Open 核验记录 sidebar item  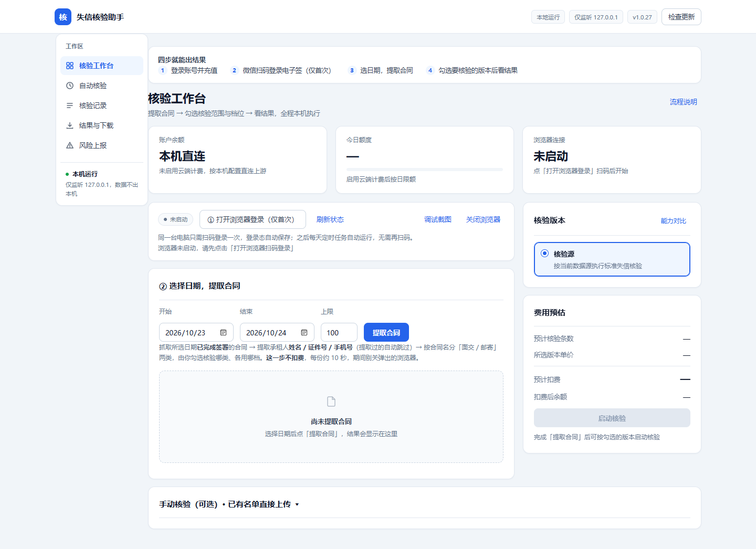tap(102, 105)
